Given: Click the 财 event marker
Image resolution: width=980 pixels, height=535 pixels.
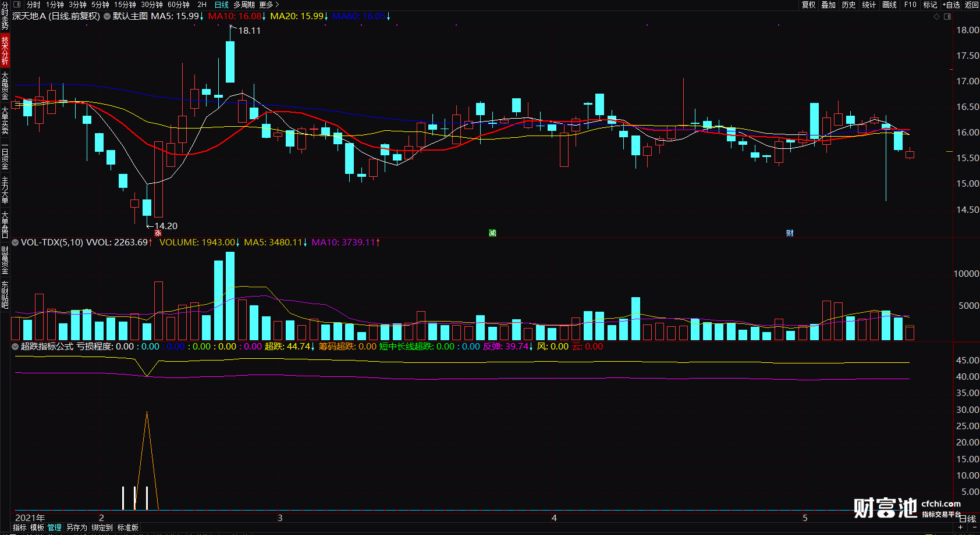Looking at the screenshot, I should (x=790, y=233).
